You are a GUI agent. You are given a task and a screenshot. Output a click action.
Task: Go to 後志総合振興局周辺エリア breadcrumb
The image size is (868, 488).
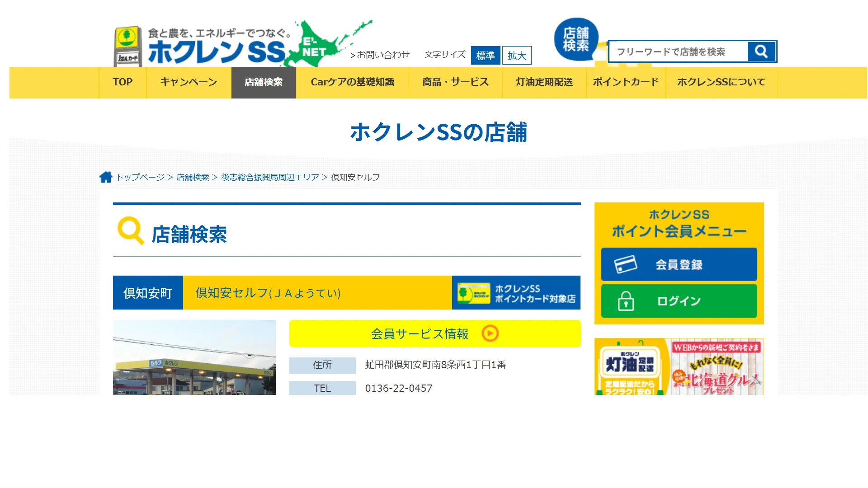270,177
